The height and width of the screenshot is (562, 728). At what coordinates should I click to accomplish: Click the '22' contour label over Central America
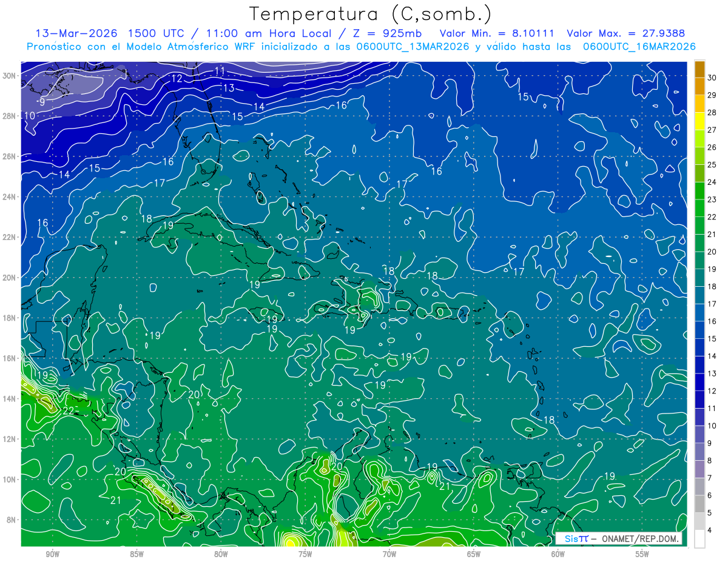coord(69,410)
